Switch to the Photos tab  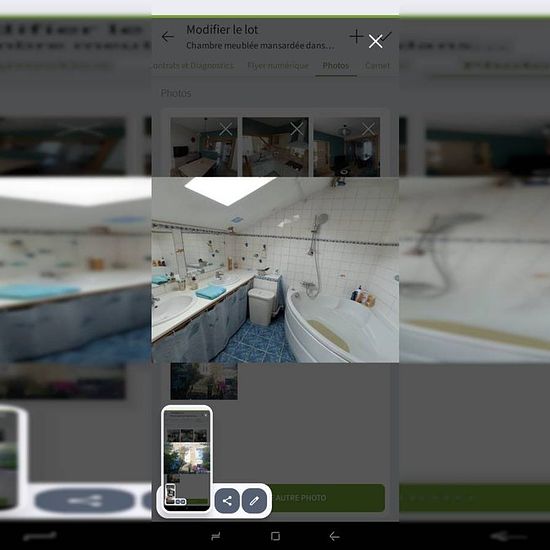point(336,66)
